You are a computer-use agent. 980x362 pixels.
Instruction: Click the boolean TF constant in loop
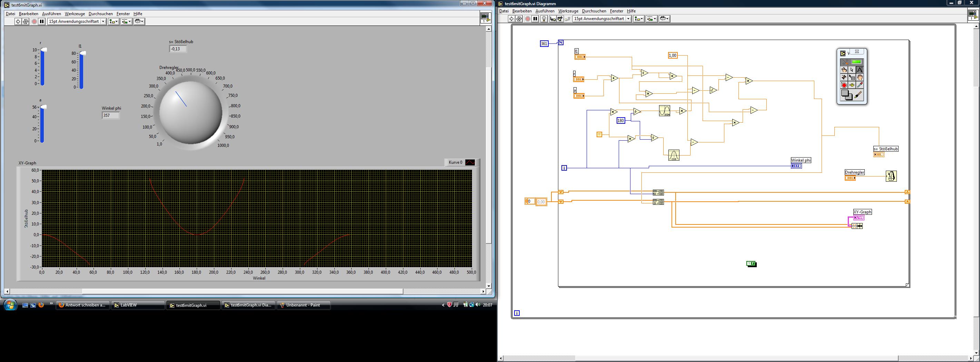pyautogui.click(x=751, y=263)
